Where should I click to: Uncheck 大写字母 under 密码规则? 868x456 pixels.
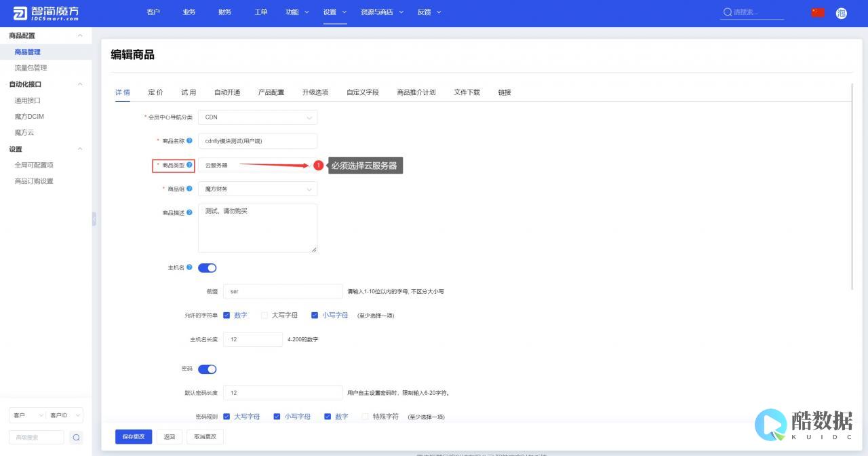(x=226, y=416)
